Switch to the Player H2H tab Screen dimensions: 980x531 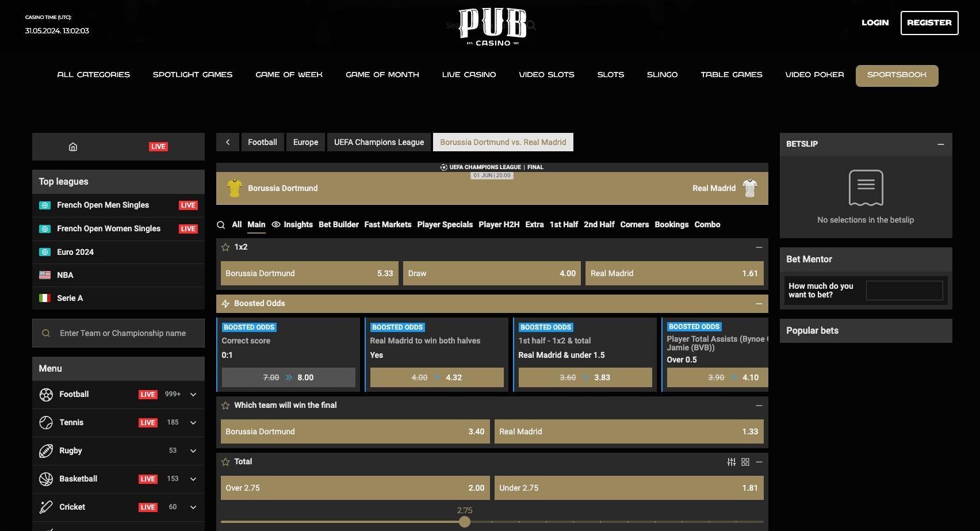(499, 225)
